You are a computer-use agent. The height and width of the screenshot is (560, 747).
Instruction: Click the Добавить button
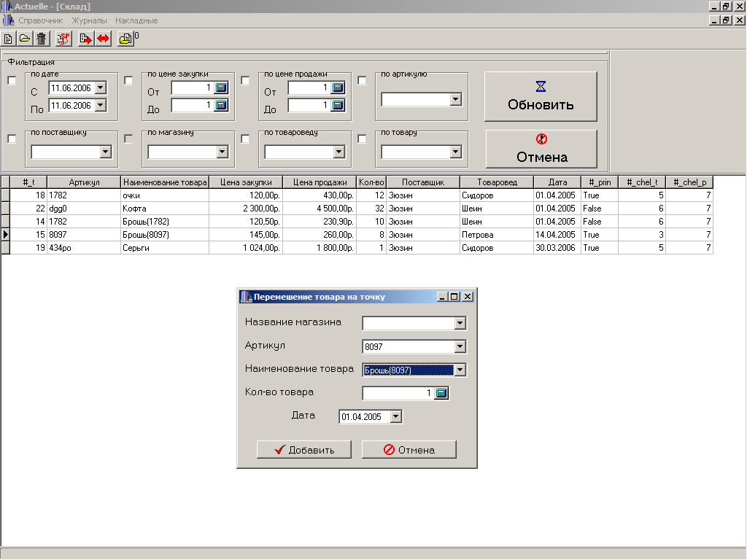click(x=304, y=450)
